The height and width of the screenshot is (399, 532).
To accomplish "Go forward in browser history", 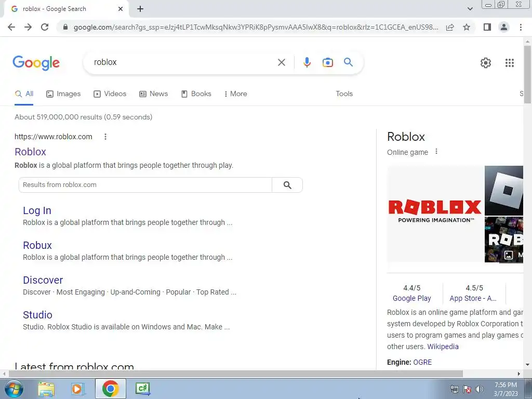I will 28,27.
